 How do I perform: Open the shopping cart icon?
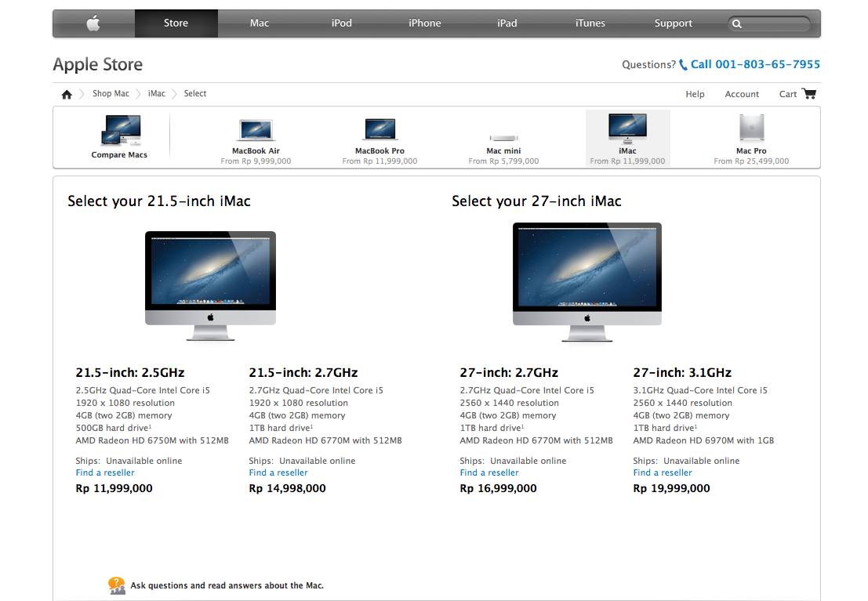[809, 93]
